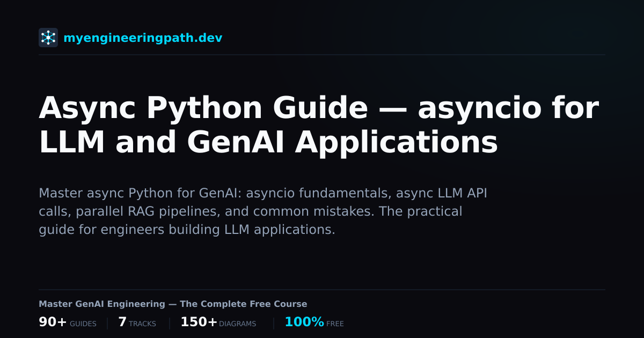
Task: Click the "150+" diagrams number
Action: [x=199, y=322]
